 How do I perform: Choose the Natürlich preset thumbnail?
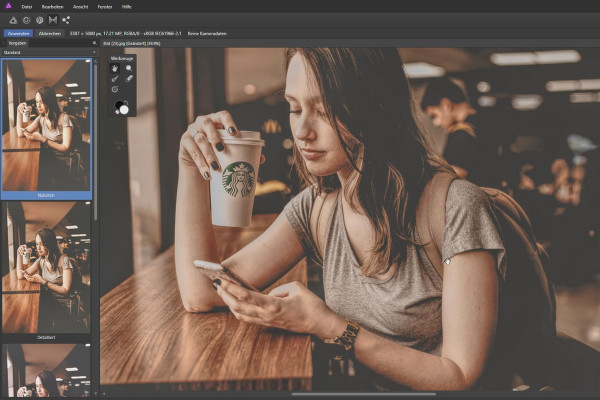click(x=46, y=125)
